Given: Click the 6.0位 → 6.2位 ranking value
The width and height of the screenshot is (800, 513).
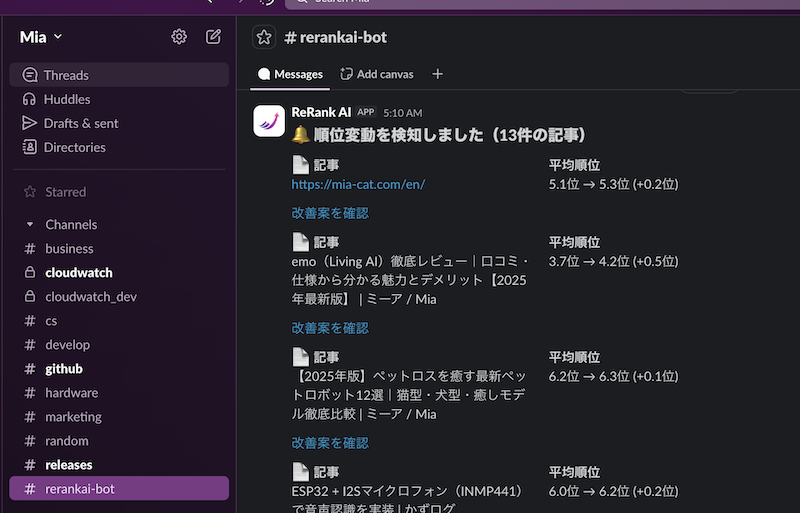Looking at the screenshot, I should 613,491.
